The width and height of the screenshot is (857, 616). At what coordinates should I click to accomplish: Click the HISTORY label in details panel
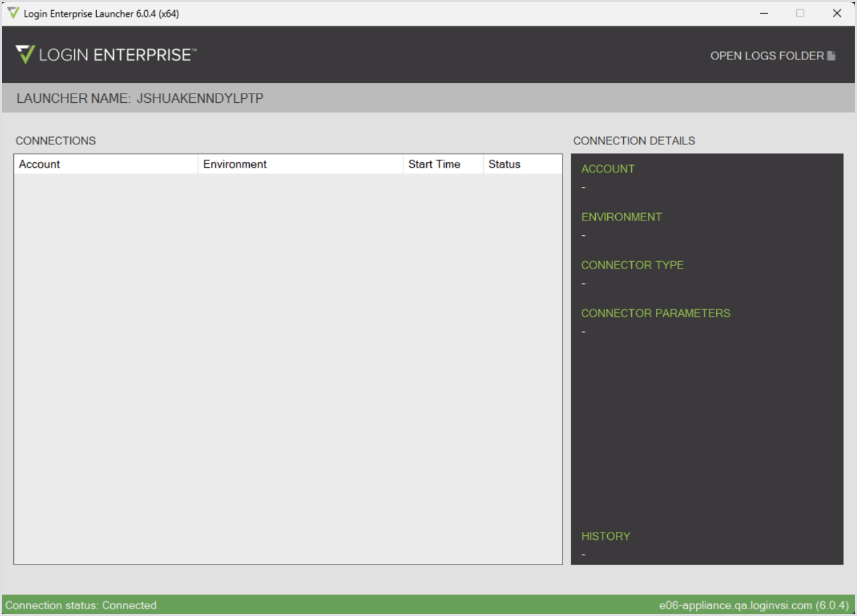(605, 536)
